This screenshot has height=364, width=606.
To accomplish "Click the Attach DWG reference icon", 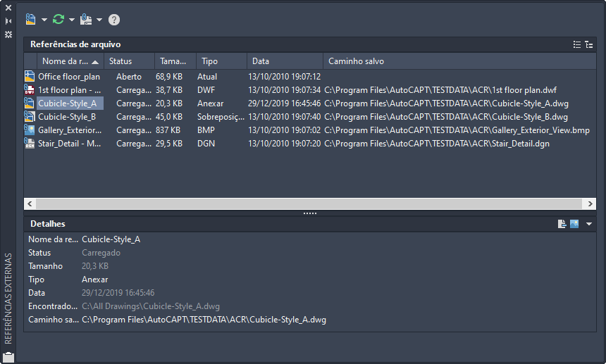I will pos(30,19).
